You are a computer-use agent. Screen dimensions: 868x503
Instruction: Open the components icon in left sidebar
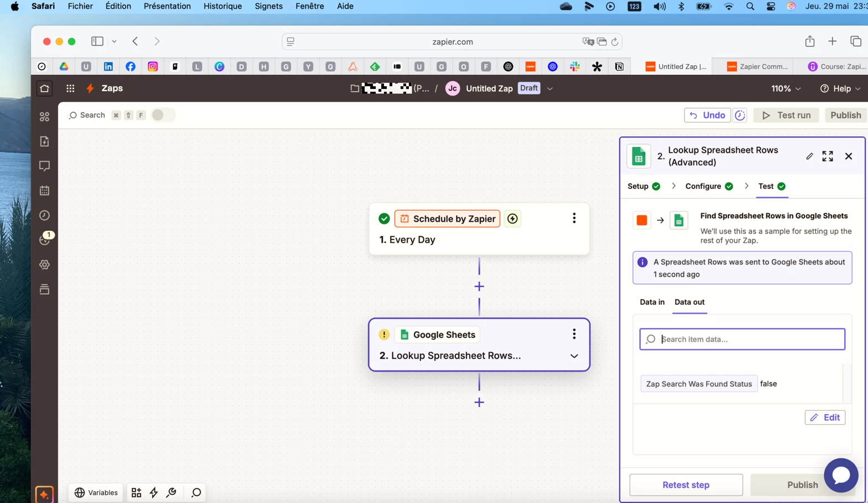coord(45,117)
